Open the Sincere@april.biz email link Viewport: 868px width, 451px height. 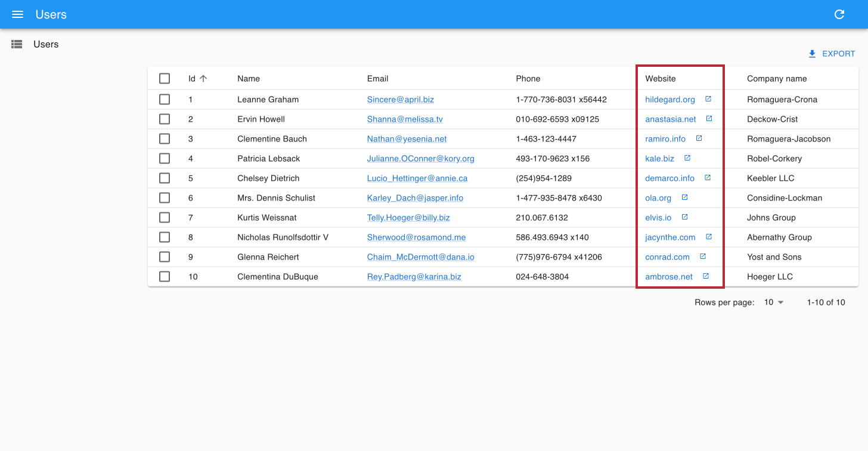tap(400, 100)
